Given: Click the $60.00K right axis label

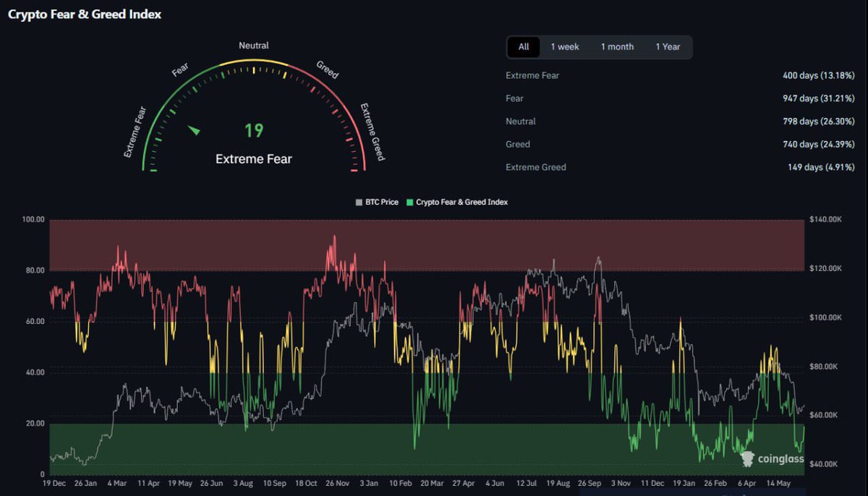Looking at the screenshot, I should point(824,415).
